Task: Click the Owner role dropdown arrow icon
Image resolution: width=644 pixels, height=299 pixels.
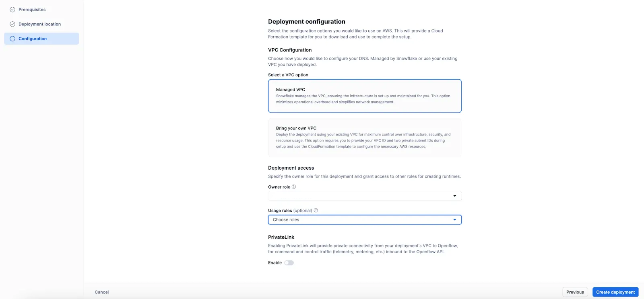Action: 455,196
